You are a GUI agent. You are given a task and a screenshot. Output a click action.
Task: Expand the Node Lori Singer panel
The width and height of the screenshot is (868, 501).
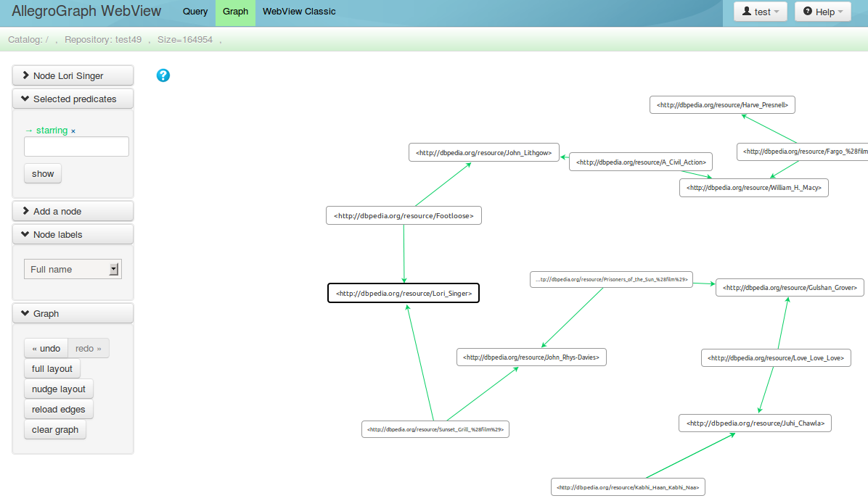(73, 75)
